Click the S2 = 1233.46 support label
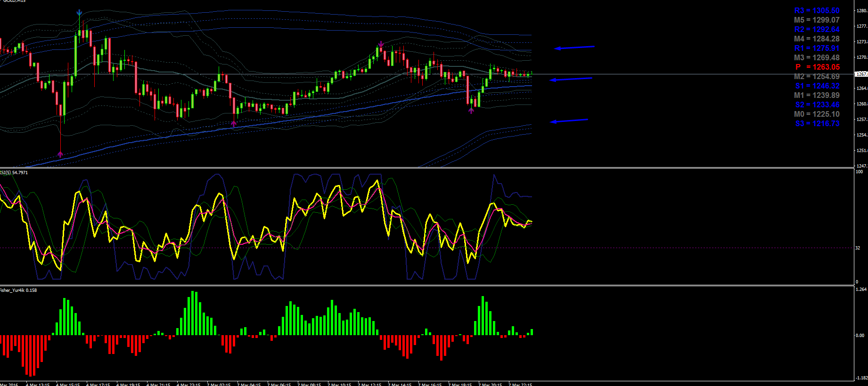This screenshot has width=868, height=386. (818, 105)
